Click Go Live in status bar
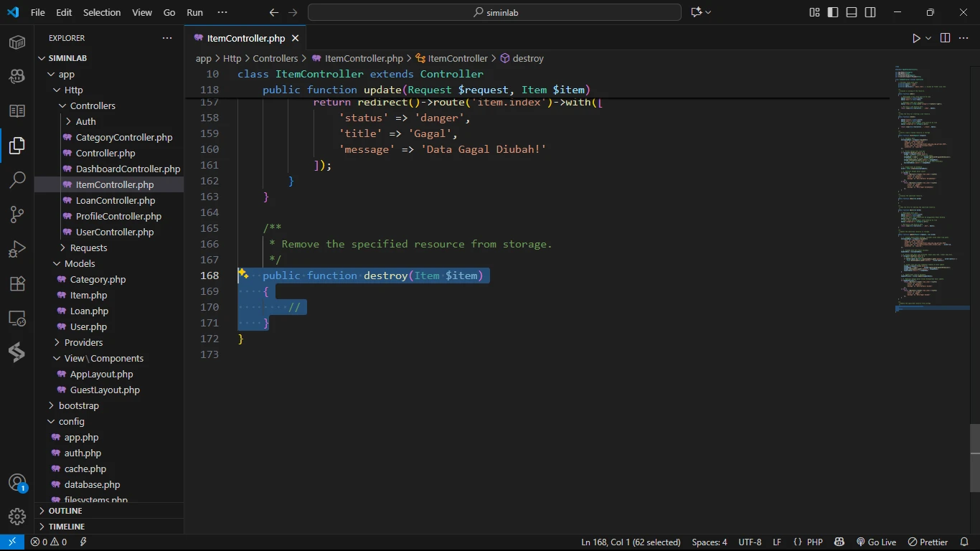 (x=876, y=542)
